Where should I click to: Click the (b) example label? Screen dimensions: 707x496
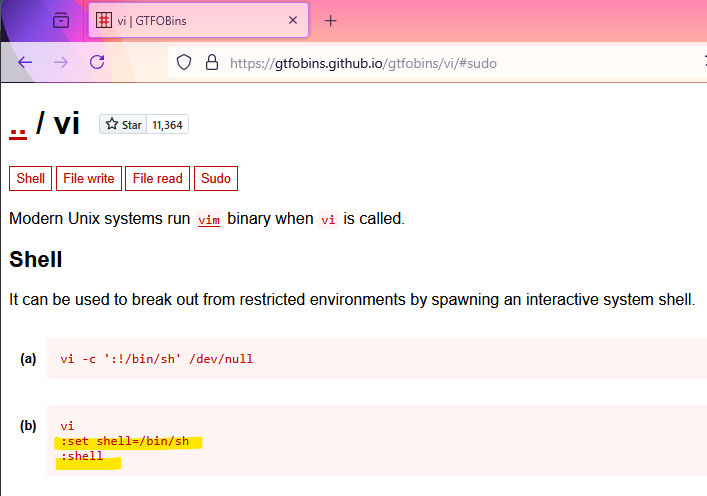(28, 426)
